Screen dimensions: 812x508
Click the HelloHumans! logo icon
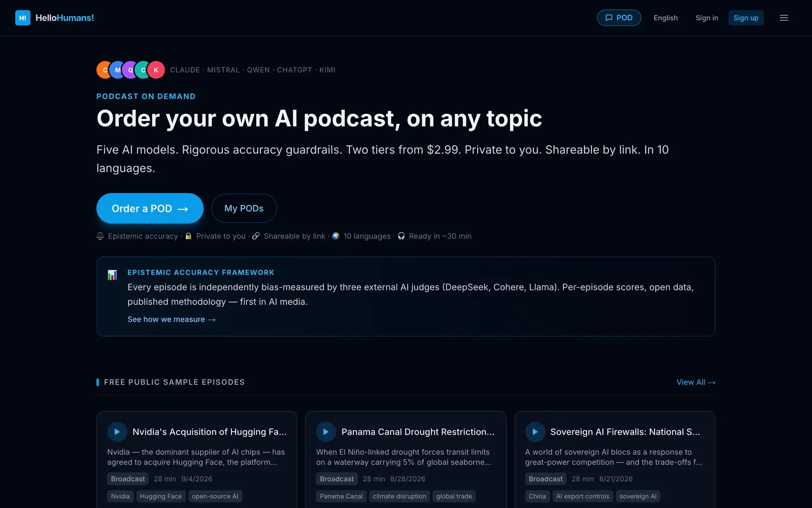[23, 18]
